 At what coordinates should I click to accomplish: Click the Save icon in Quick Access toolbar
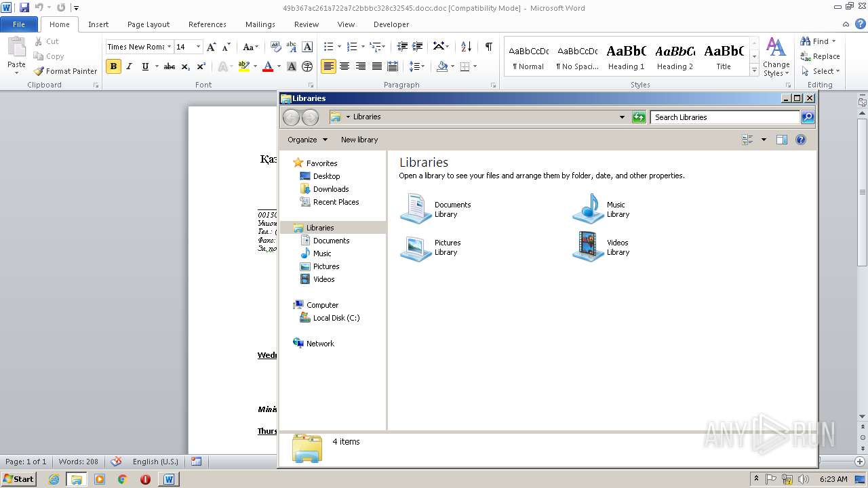(x=24, y=7)
